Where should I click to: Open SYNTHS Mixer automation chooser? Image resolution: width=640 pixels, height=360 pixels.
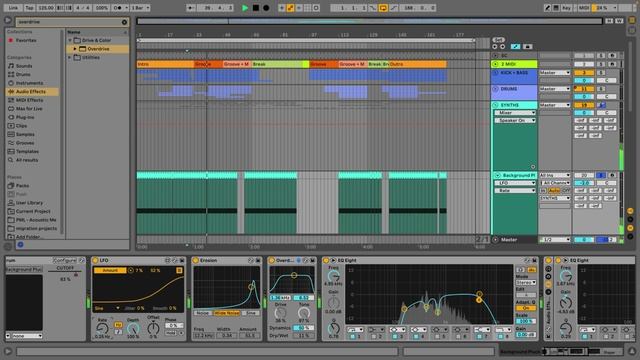pos(515,113)
